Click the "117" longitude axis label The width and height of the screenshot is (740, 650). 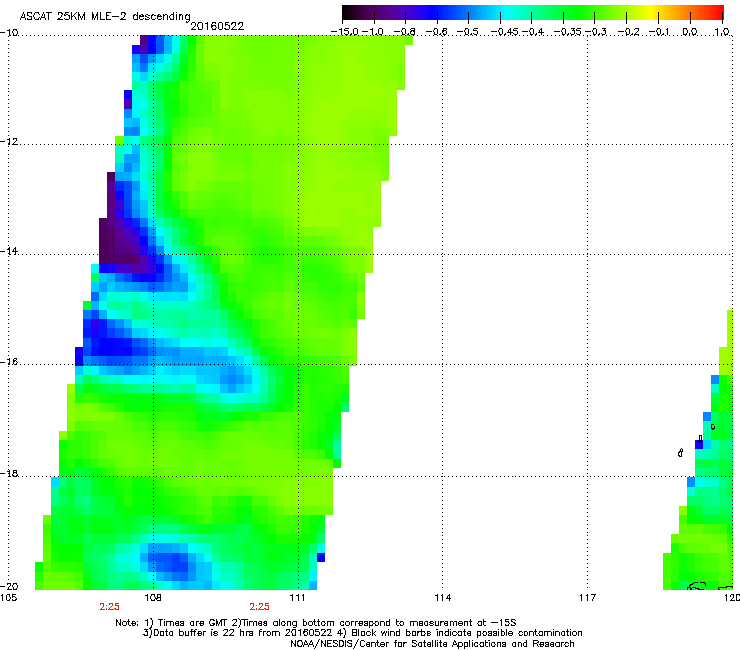click(587, 598)
